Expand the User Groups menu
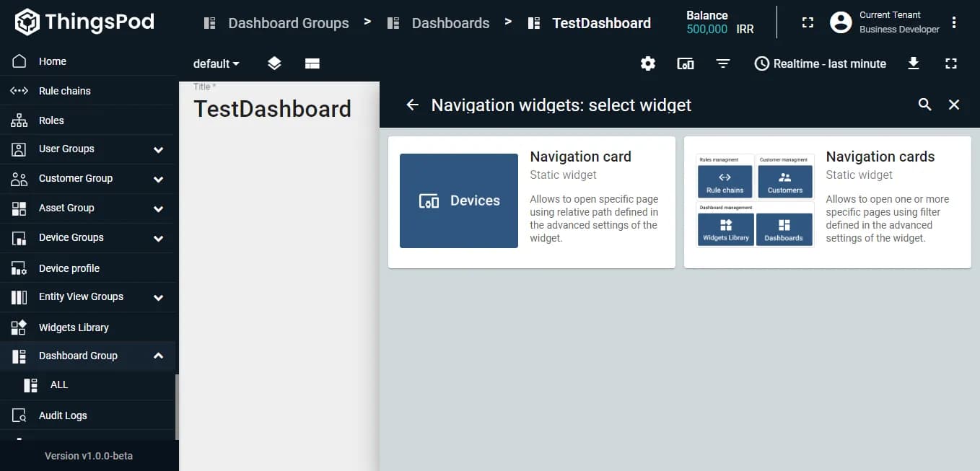 point(158,149)
